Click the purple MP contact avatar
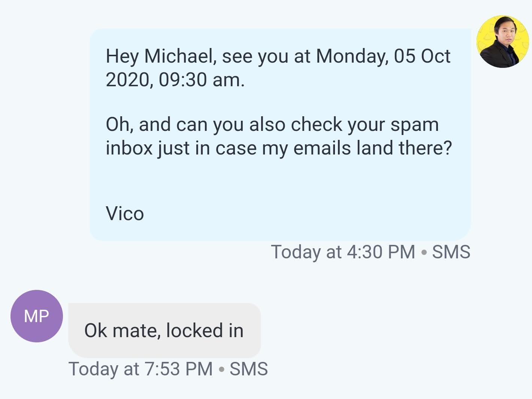Viewport: 532px width, 399px height. tap(37, 316)
